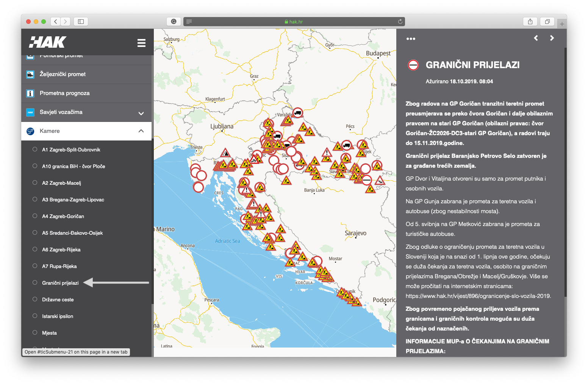The image size is (588, 385).
Task: Go to next info panel with right arrow
Action: click(x=552, y=38)
